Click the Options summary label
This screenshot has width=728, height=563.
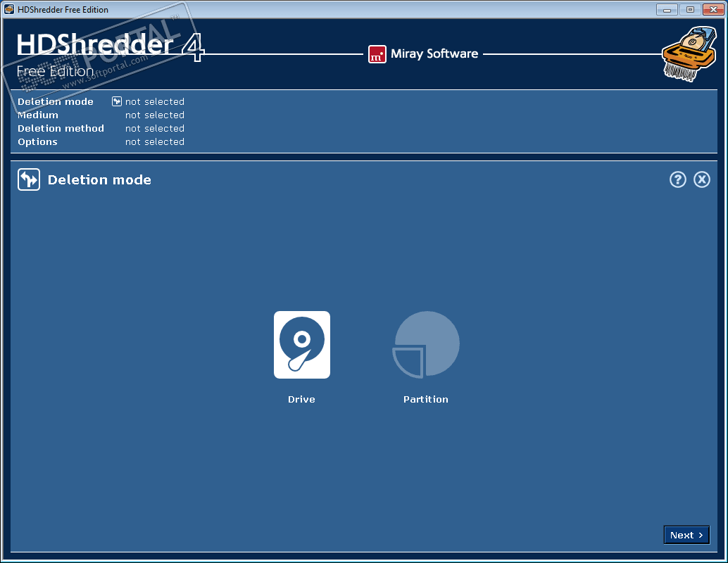pyautogui.click(x=37, y=142)
